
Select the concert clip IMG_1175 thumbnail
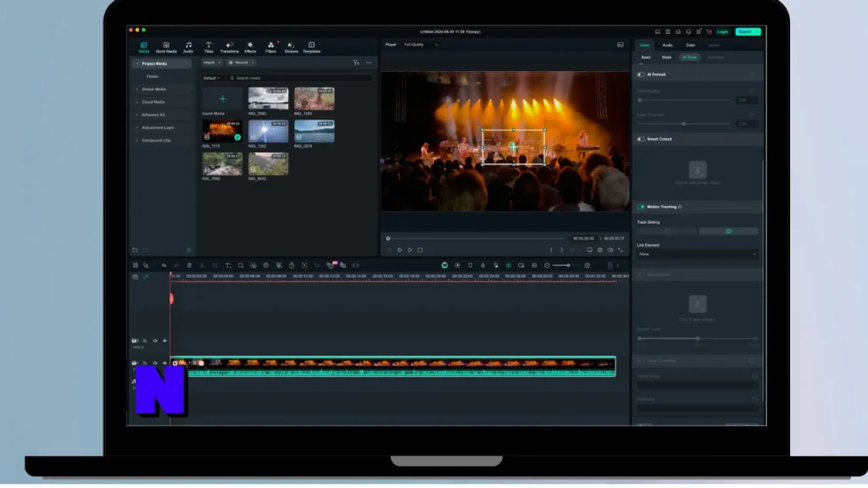pos(222,131)
